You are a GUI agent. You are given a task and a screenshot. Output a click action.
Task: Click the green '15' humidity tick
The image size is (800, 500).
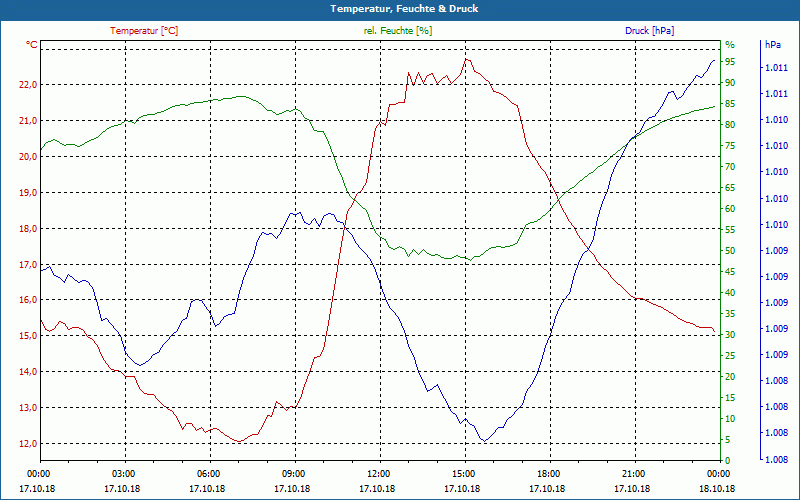point(730,398)
